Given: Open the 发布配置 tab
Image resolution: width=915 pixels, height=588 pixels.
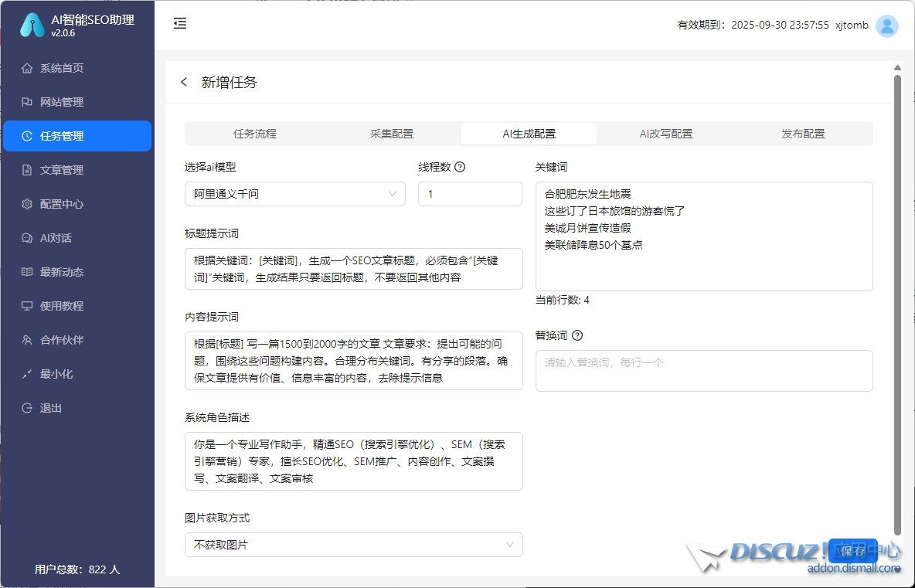Looking at the screenshot, I should [803, 134].
